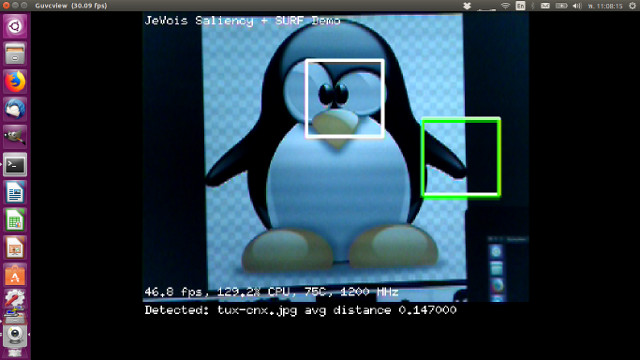This screenshot has height=360, width=640.
Task: Open the mail messaging indicator
Action: [x=545, y=6]
